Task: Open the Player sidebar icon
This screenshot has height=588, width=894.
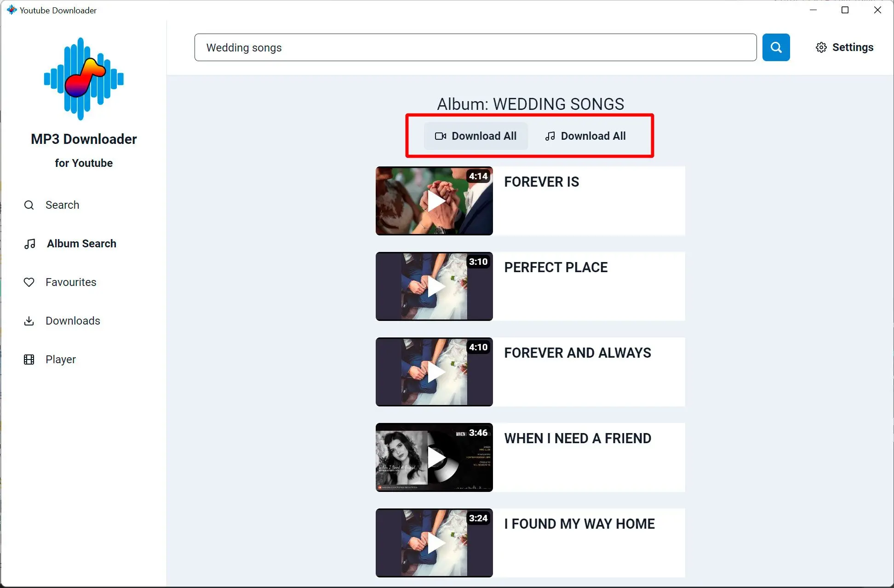Action: (x=29, y=359)
